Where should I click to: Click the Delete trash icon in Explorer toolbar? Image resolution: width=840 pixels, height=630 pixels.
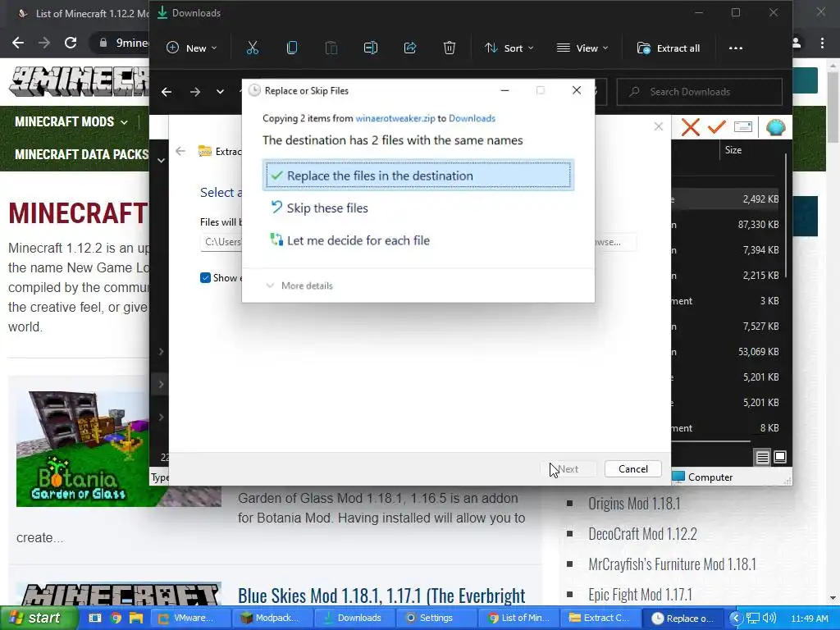pos(450,48)
